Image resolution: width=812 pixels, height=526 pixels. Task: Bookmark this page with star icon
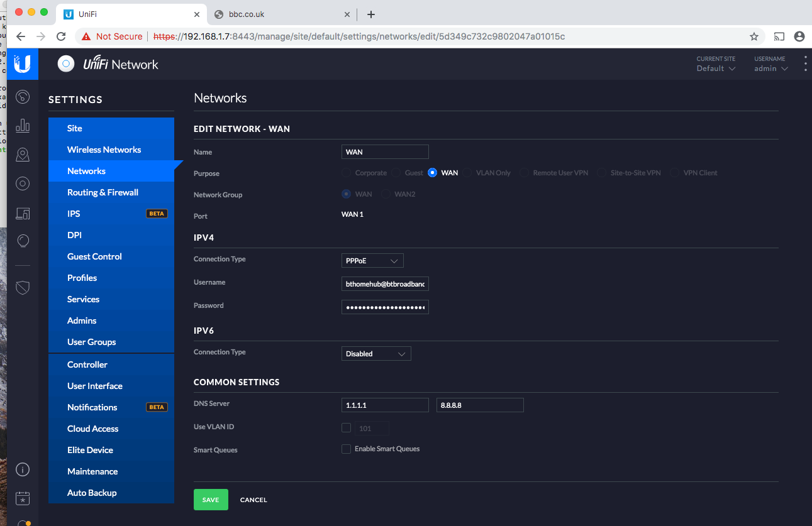(x=754, y=36)
